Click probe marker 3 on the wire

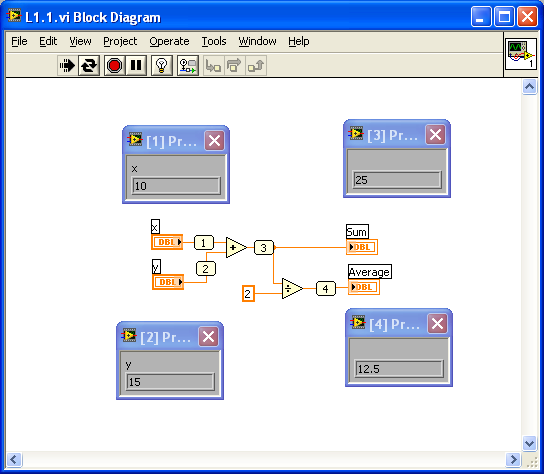click(264, 247)
